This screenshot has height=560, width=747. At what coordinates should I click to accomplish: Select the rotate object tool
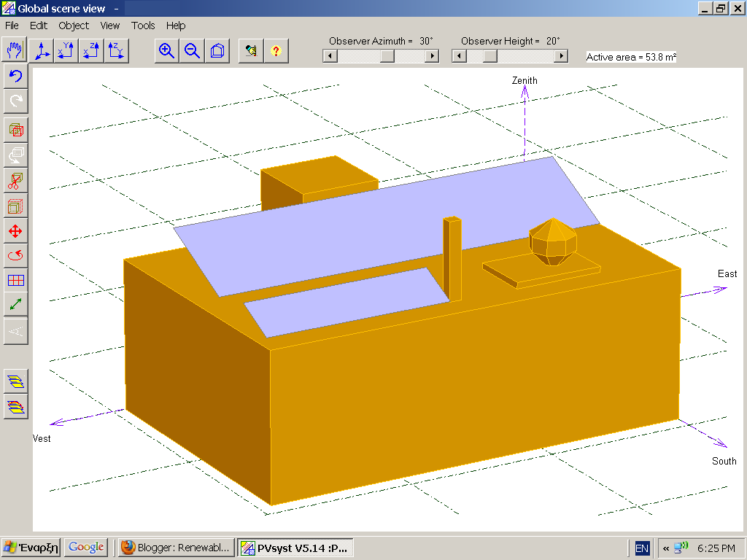pyautogui.click(x=16, y=255)
